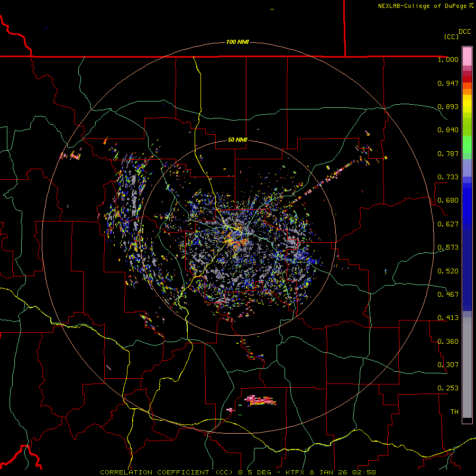Pick the orange segment of the color bar
Image resolution: width=476 pixels, height=476 pixels.
point(467,91)
